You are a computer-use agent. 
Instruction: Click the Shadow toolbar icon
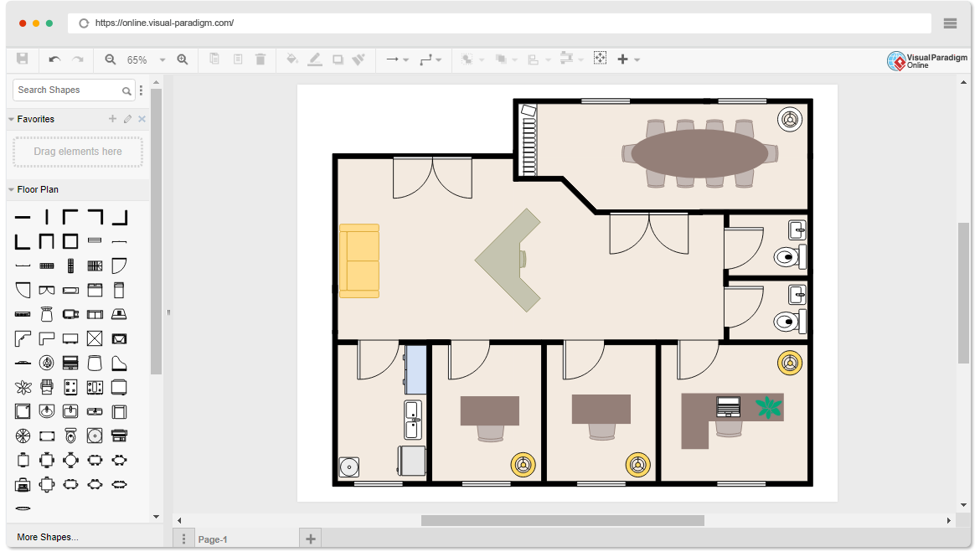(338, 59)
